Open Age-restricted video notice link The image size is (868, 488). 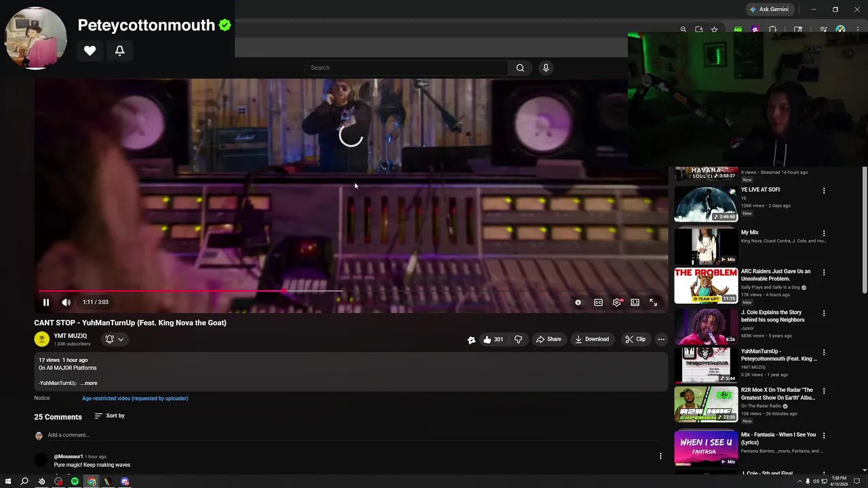click(135, 399)
